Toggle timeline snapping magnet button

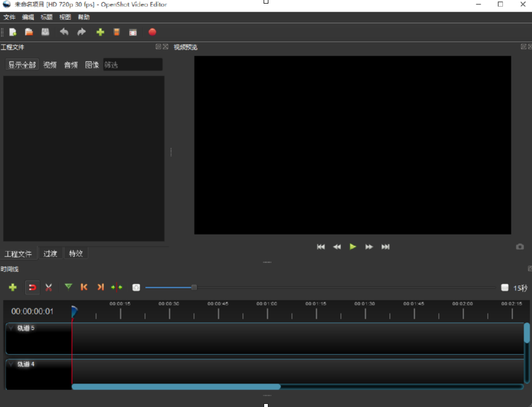coord(32,287)
